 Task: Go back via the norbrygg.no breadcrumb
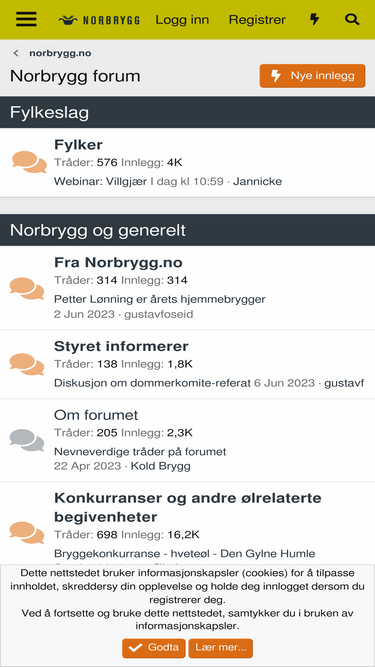(x=60, y=54)
